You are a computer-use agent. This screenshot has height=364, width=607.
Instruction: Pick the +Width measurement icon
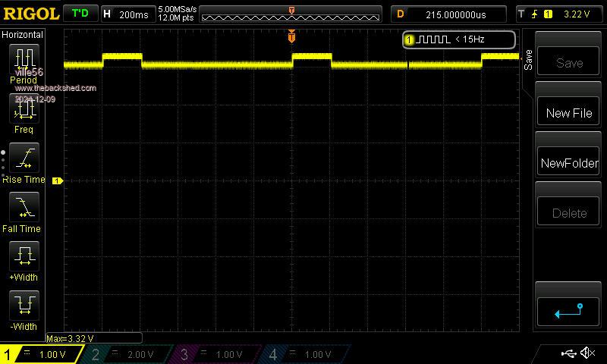24,256
